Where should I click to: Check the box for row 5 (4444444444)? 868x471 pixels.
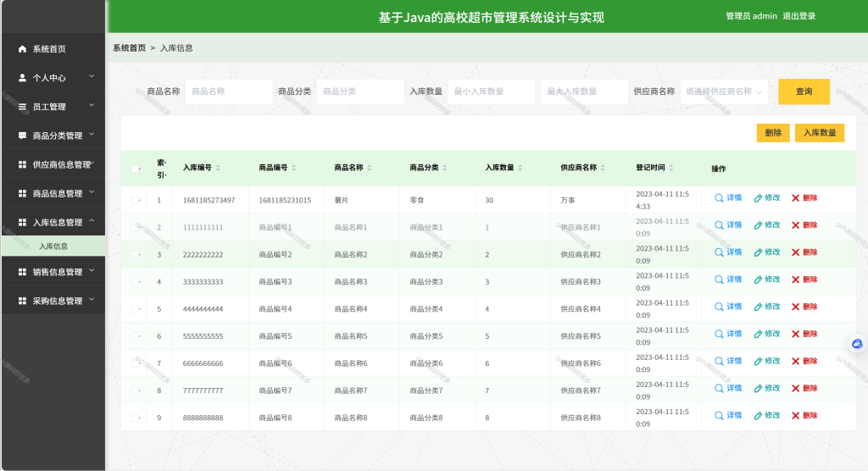[x=135, y=309]
